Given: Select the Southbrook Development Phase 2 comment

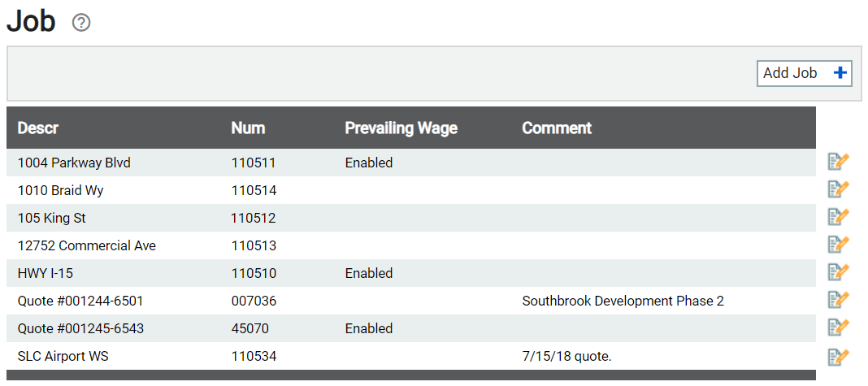Looking at the screenshot, I should point(623,301).
